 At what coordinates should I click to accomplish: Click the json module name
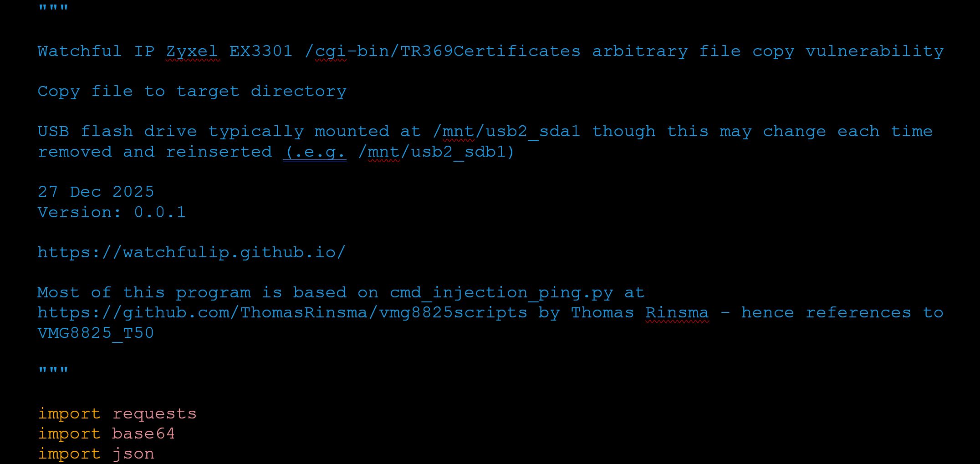(133, 454)
